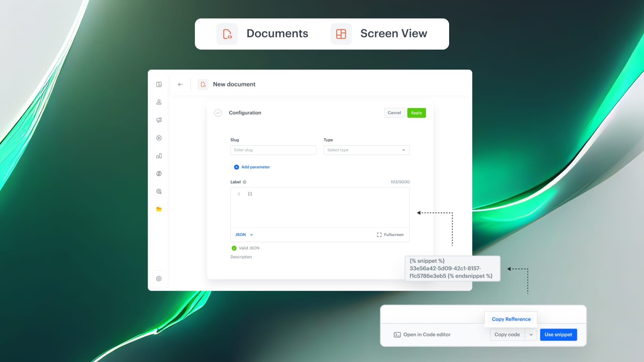This screenshot has width=644, height=362.
Task: Click the Enter slug input field
Action: [273, 150]
